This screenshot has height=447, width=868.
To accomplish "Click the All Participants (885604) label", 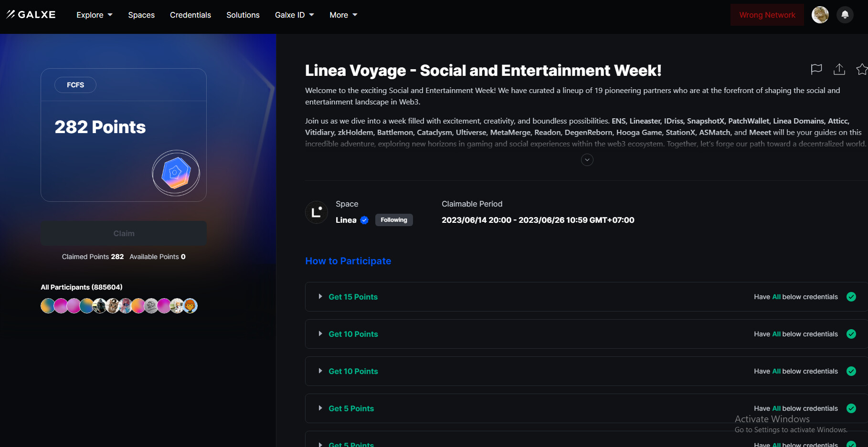I will click(82, 287).
